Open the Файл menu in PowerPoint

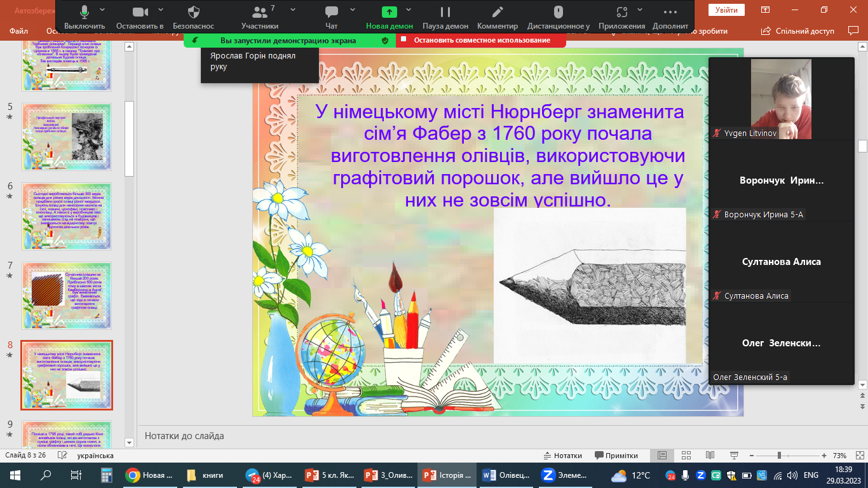(18, 30)
